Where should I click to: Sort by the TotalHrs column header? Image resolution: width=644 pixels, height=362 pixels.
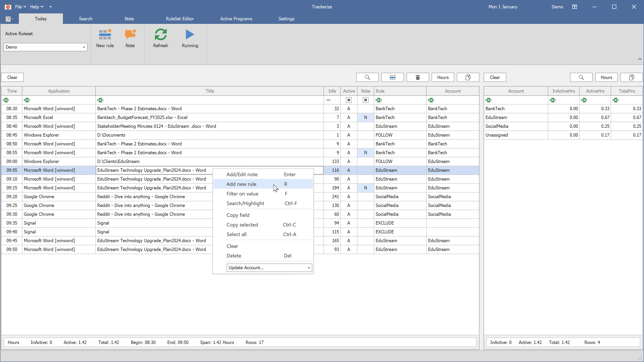point(627,91)
